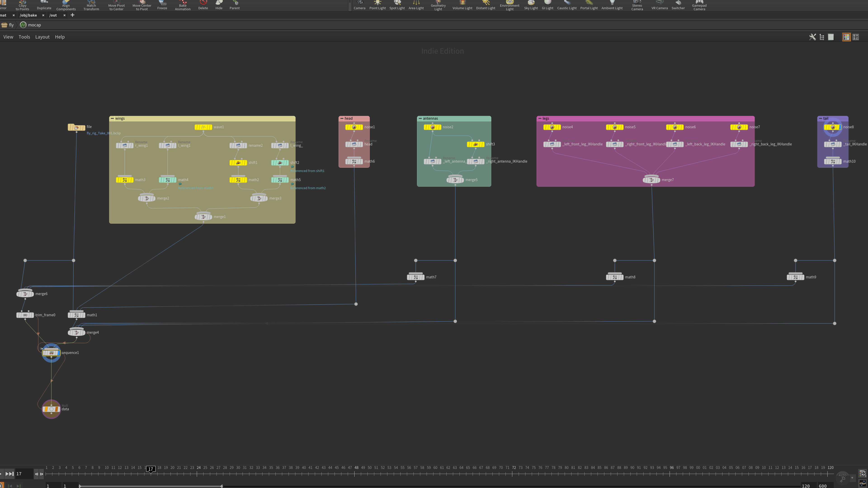Jump to last frame playback button
This screenshot has width=868, height=488.
tap(9, 474)
